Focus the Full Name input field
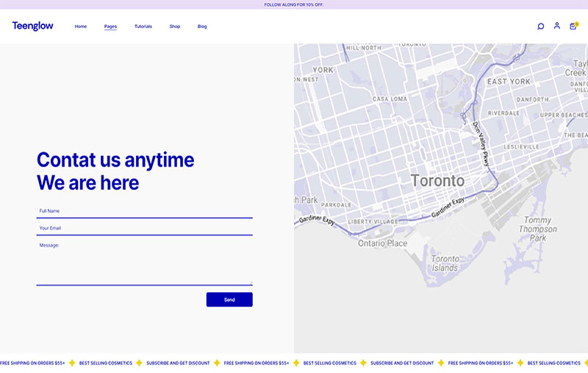The height and width of the screenshot is (373, 588). [x=144, y=211]
